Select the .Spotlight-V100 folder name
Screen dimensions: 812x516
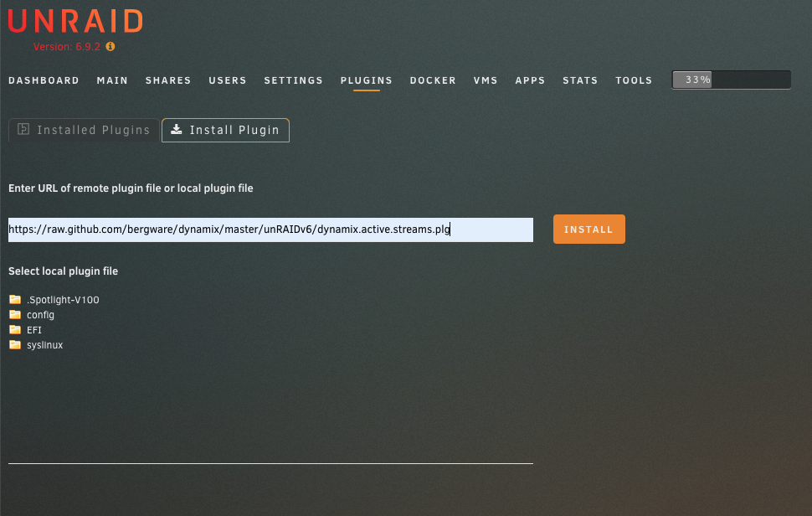[x=63, y=300]
